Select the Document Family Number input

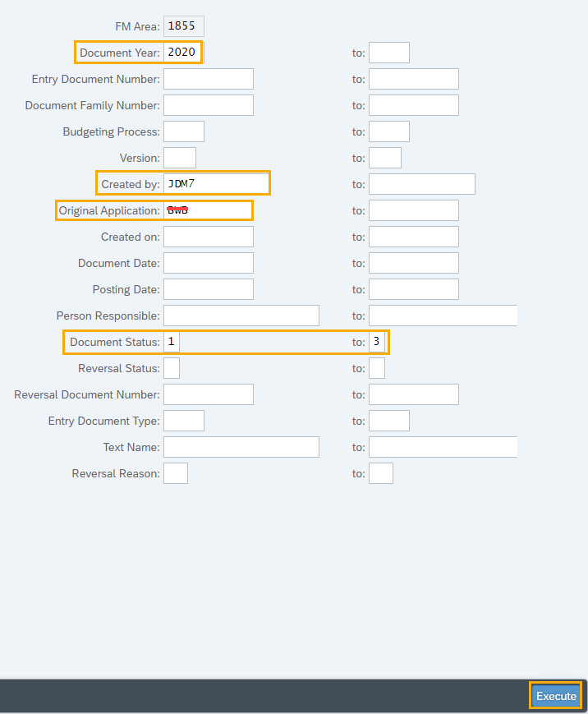(x=208, y=104)
